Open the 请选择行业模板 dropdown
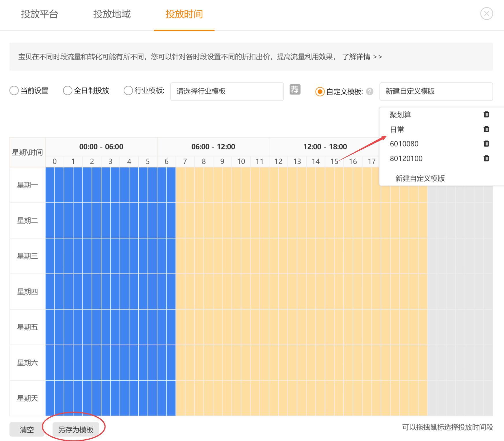This screenshot has height=441, width=504. (227, 92)
